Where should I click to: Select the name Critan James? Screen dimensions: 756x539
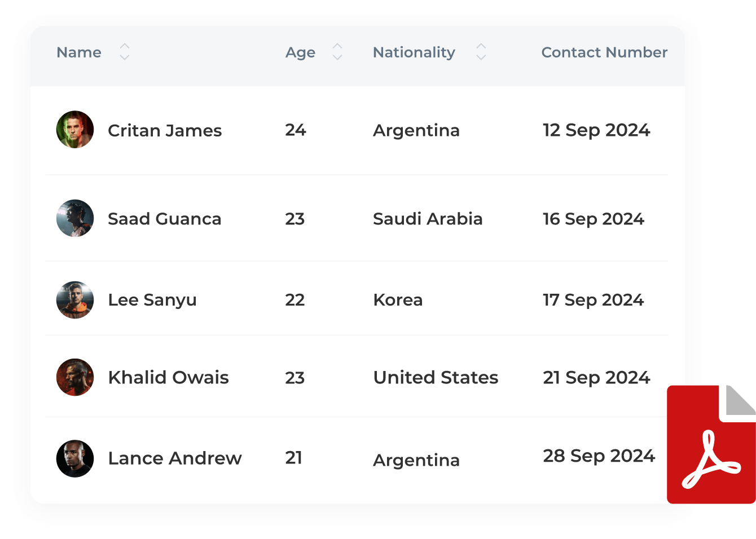(x=165, y=131)
